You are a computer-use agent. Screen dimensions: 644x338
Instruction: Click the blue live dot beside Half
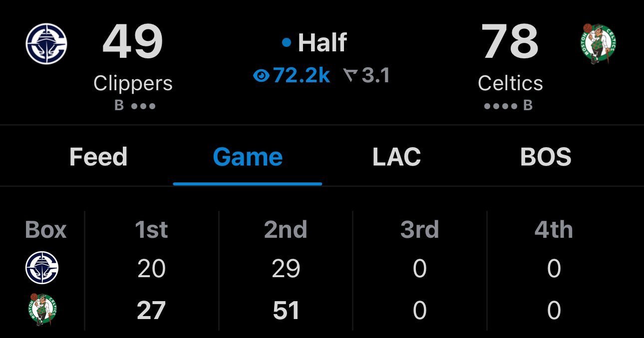point(286,43)
